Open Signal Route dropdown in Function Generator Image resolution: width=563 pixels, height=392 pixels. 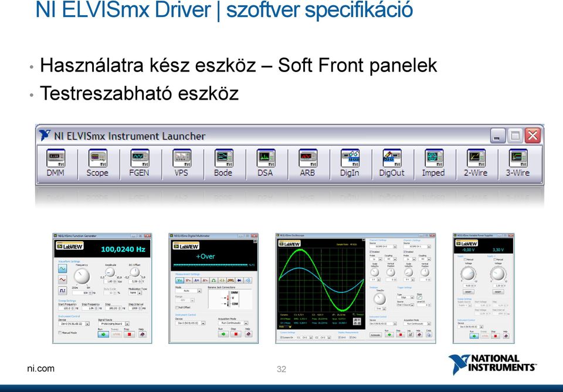coord(114,323)
